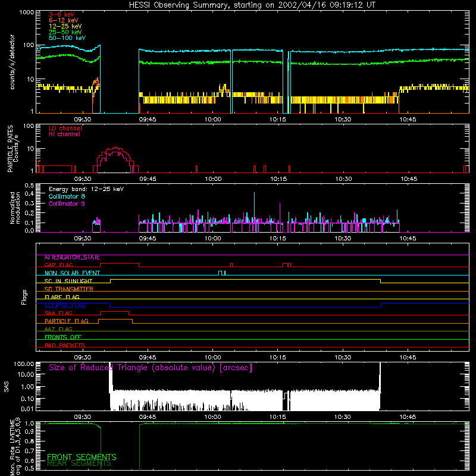Click '10:15' under the SAS plot
The image size is (476, 476).
[x=277, y=417]
